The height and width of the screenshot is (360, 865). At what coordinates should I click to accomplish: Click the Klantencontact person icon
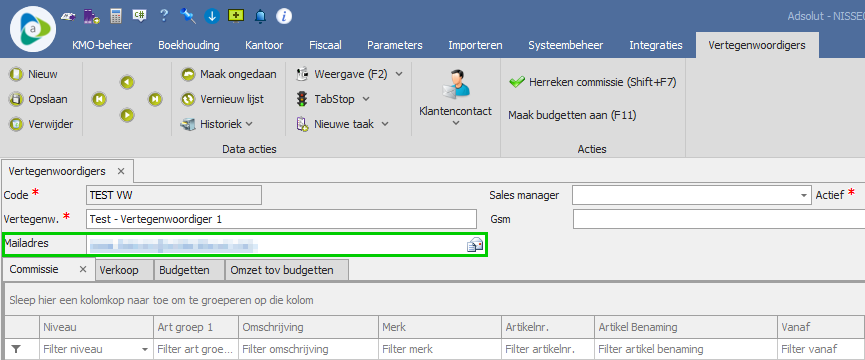(x=455, y=84)
